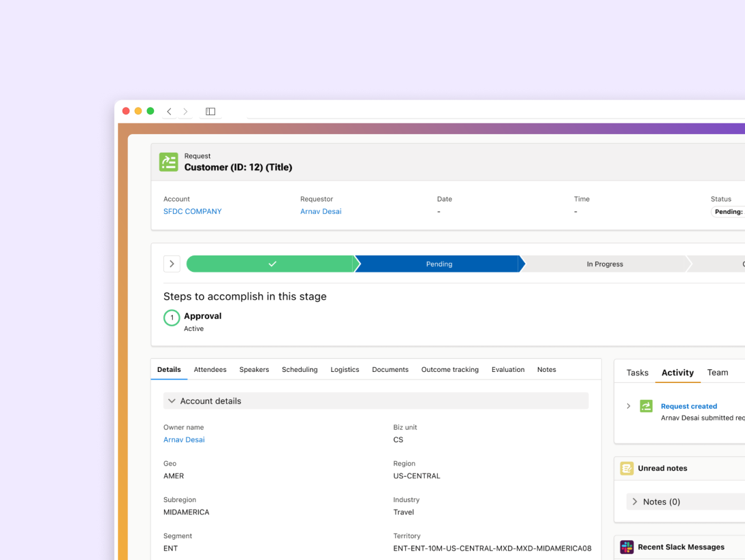Open Owner name Arnav Desai link
Image resolution: width=745 pixels, height=560 pixels.
184,439
